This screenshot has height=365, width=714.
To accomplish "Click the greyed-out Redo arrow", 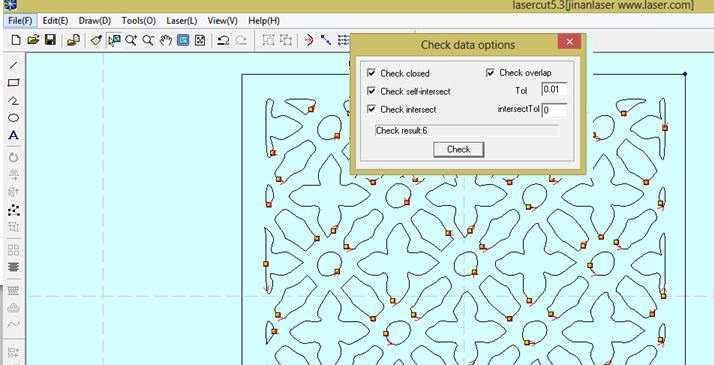I will [240, 41].
